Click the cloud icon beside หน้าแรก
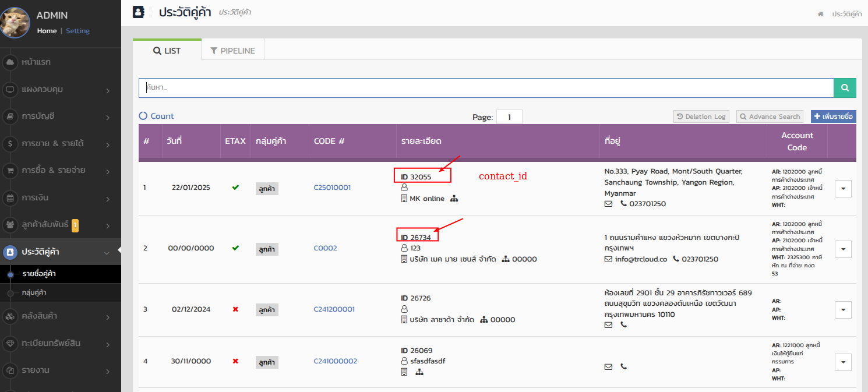868x392 pixels. (x=10, y=62)
